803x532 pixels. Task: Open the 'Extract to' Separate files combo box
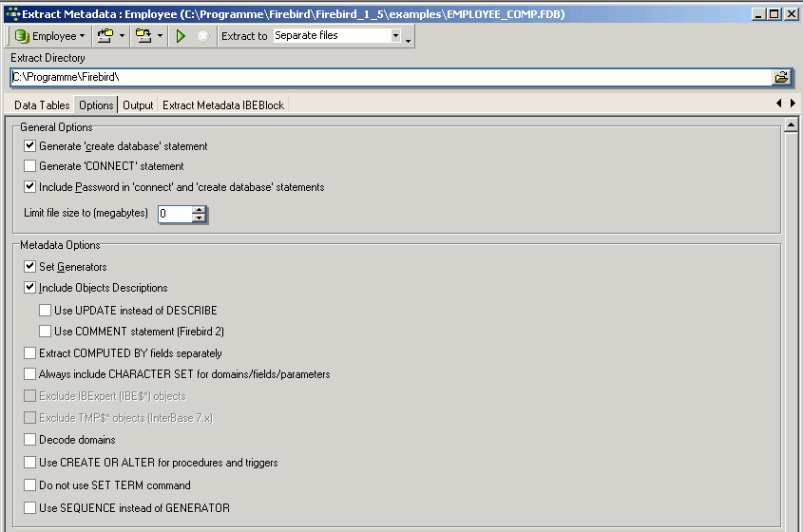337,35
